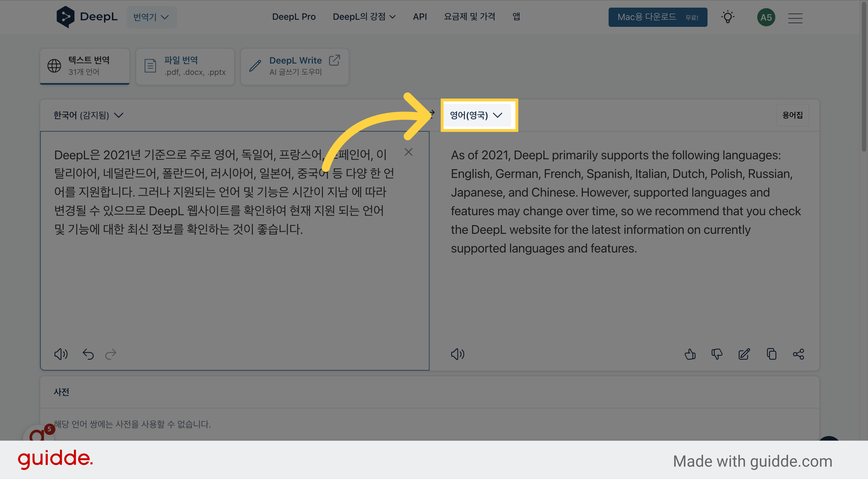Copy the translation with copy icon

tap(771, 354)
